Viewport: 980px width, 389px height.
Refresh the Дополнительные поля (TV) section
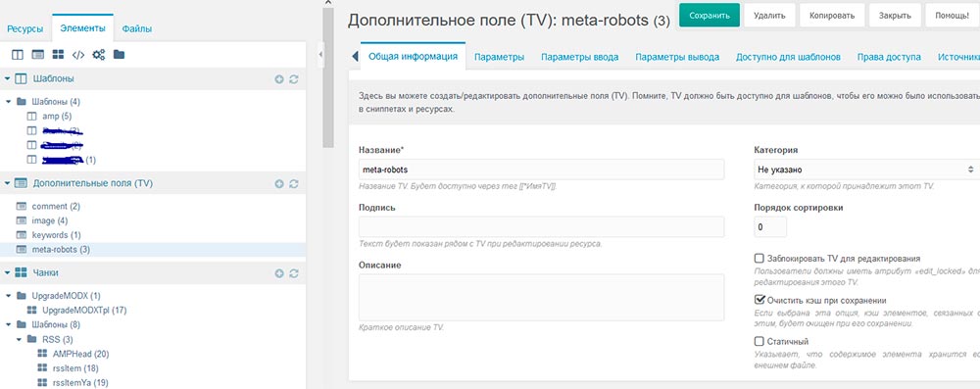tap(294, 184)
